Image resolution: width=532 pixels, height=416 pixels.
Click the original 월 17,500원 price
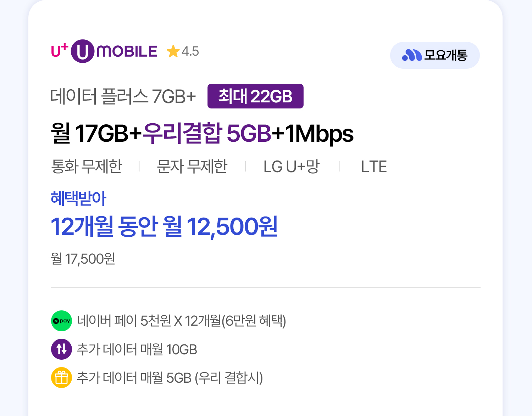(x=83, y=259)
